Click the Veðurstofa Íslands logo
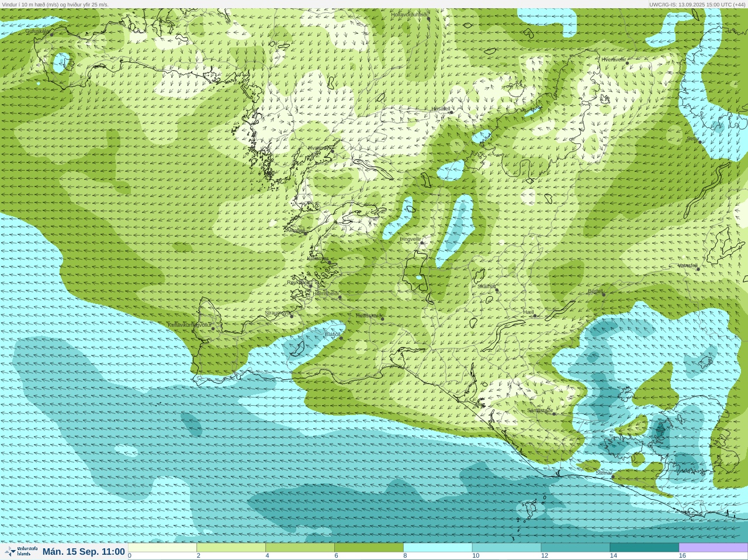 (x=21, y=551)
